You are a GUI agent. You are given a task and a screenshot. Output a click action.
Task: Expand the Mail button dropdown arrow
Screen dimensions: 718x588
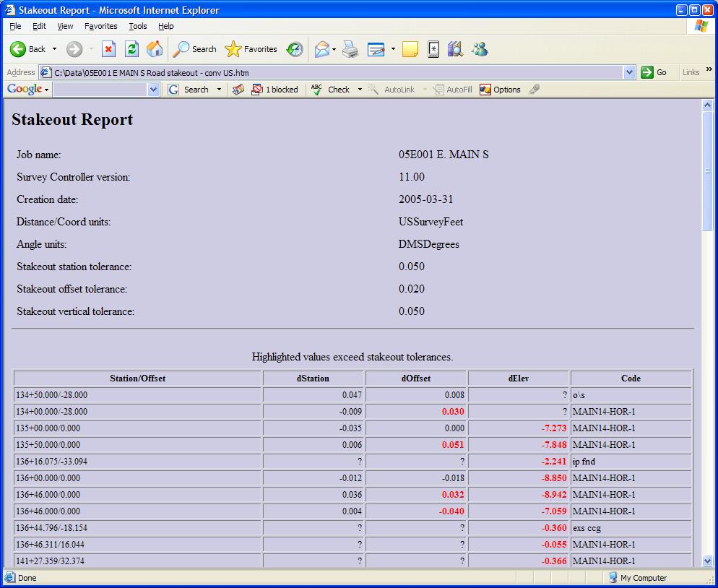(x=334, y=49)
